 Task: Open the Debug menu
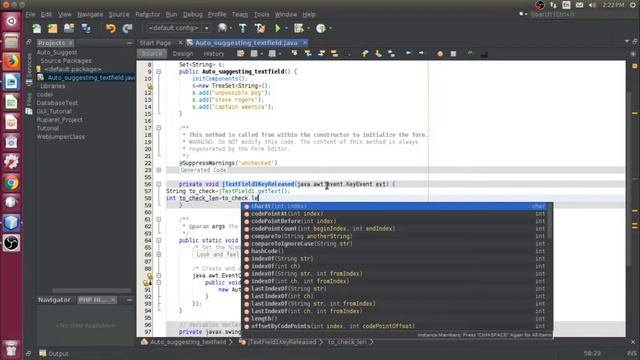193,14
